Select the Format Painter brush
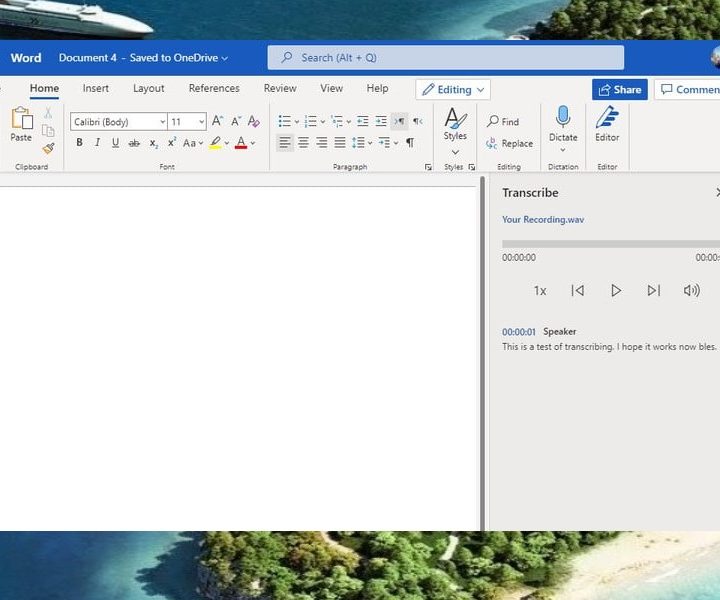 tap(48, 148)
